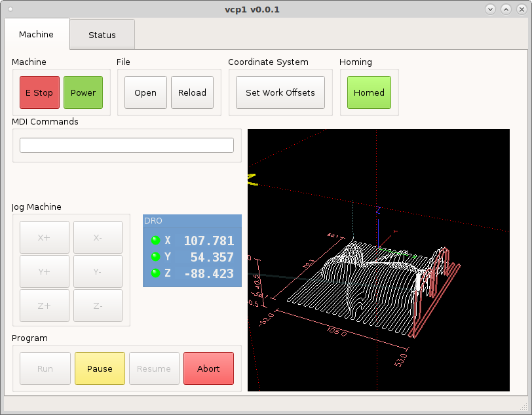Switch to the Status tab

(x=102, y=35)
